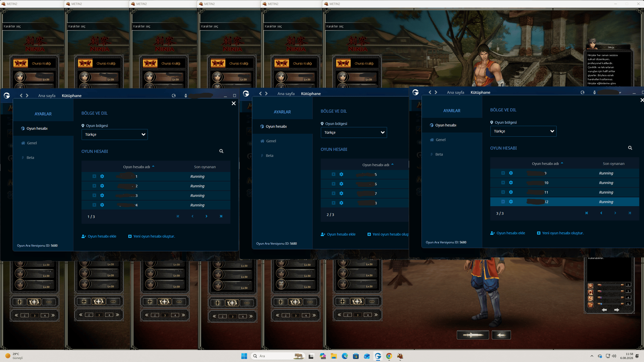644x362 pixels.
Task: Search accounts via magnifier in the 1 / 3 launcher
Action: (221, 151)
